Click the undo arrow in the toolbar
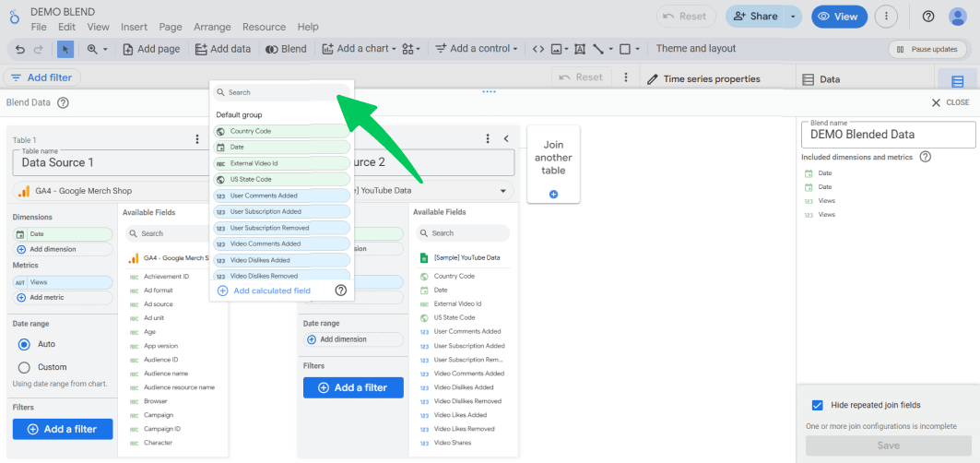Screen dimensions: 980x463 (17, 49)
